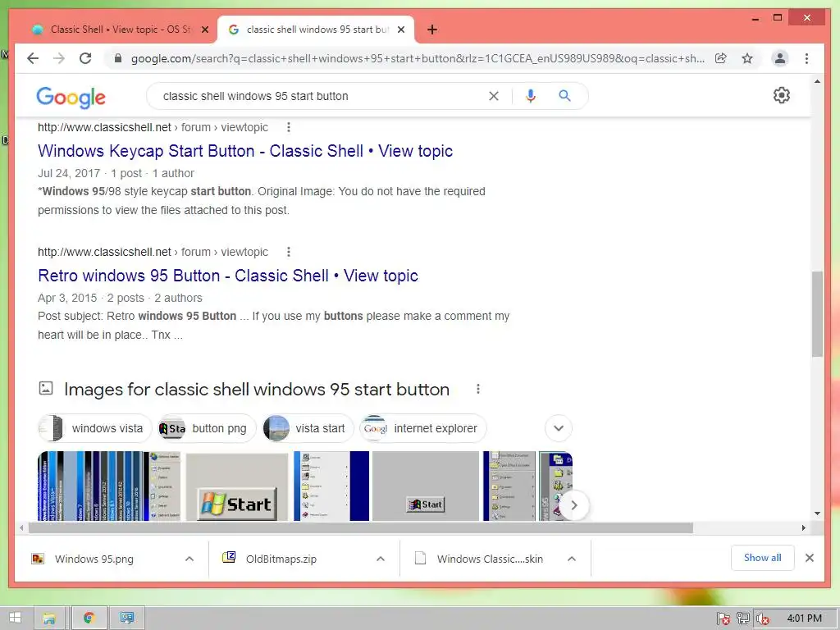Open the navy sidebar start menu thumbnail
Viewport: 840px width, 630px height.
click(x=331, y=486)
